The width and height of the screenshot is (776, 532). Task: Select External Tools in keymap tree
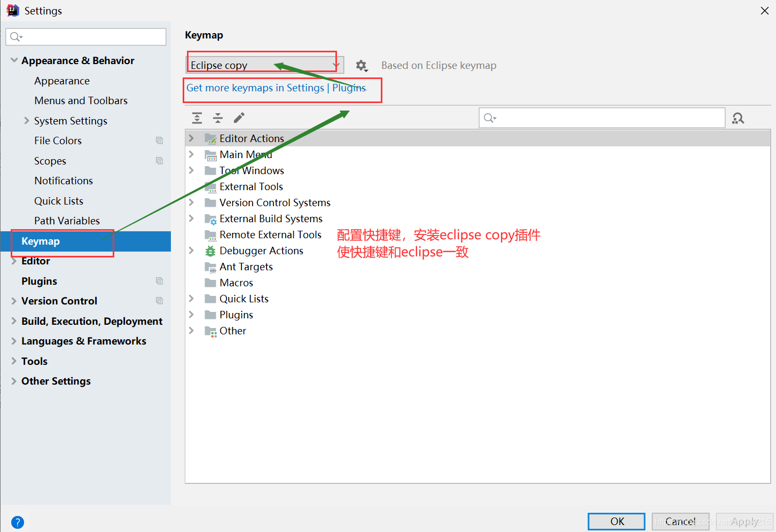[x=251, y=186]
